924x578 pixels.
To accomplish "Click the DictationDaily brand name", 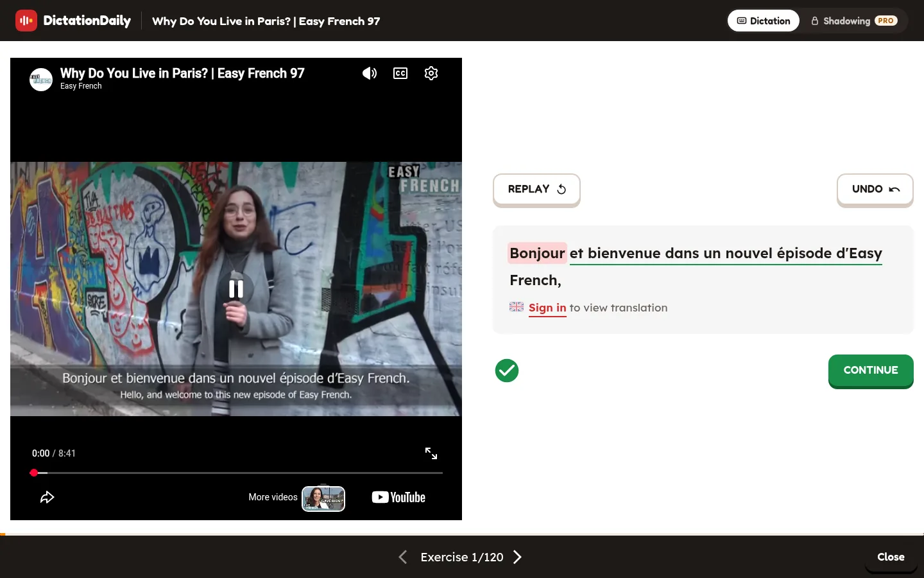I will (x=87, y=21).
